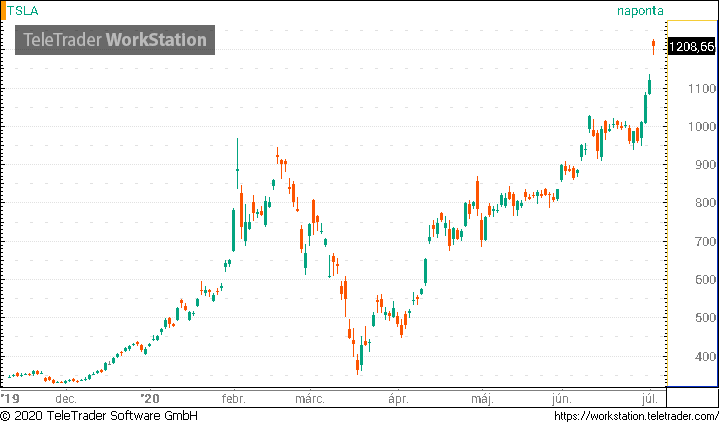
Task: Click the 'dec.' date axis label
Action: coord(66,399)
